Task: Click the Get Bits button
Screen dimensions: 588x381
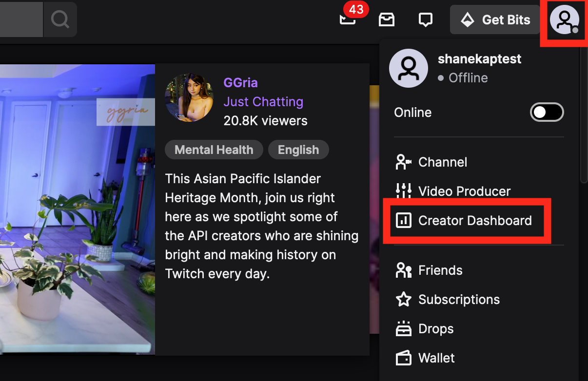Action: click(494, 20)
